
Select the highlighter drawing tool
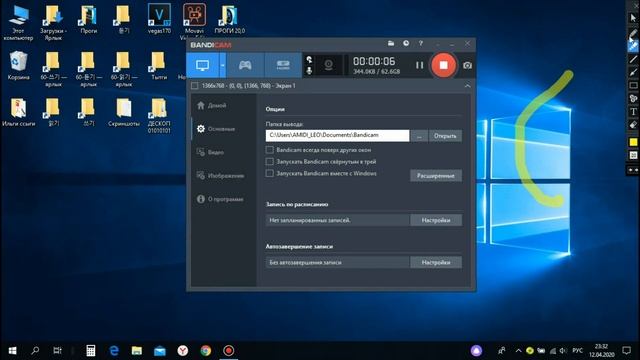tap(633, 46)
